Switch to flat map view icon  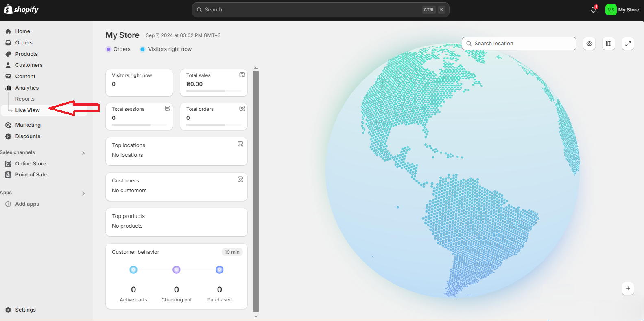tap(609, 44)
